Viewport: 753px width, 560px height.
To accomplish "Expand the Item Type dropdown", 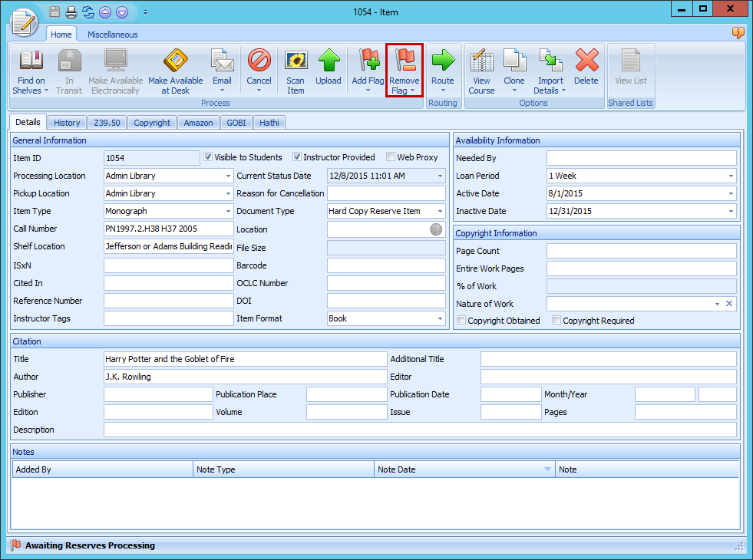I will click(228, 211).
